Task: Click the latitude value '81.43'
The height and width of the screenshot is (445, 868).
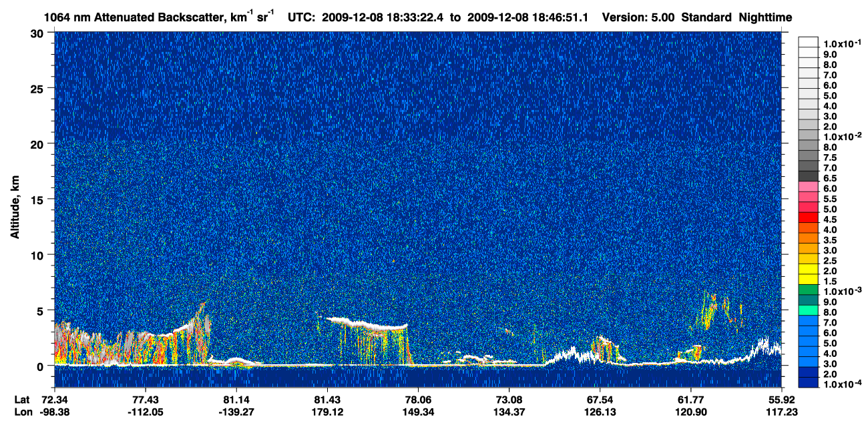Action: 327,399
